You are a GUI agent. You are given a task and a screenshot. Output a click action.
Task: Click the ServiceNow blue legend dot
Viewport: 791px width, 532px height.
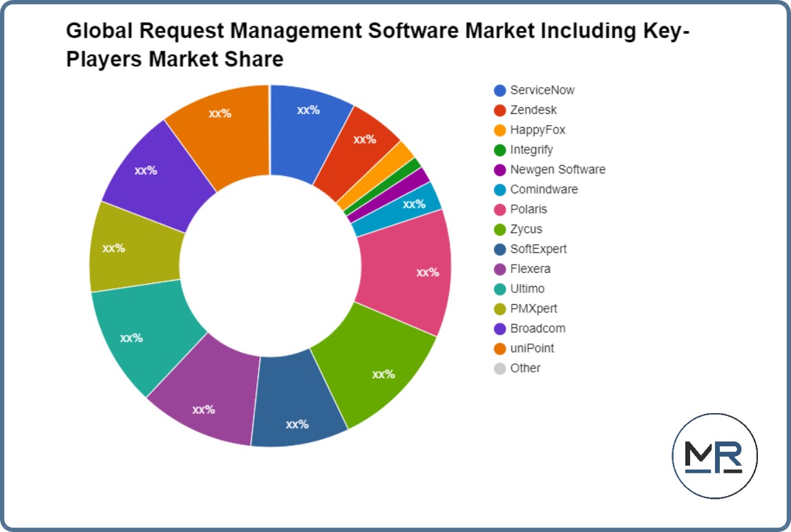click(x=500, y=91)
